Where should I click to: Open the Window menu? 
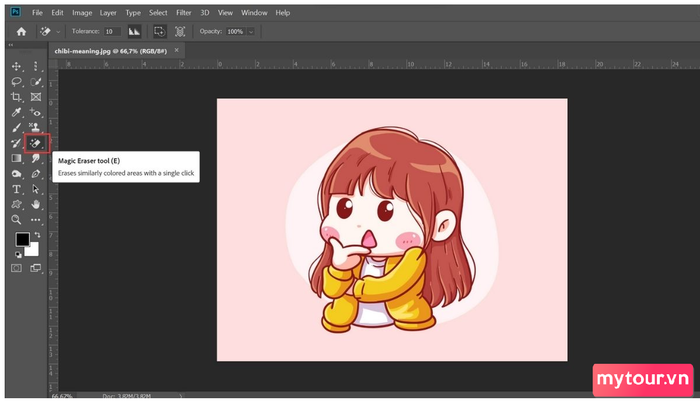point(254,13)
